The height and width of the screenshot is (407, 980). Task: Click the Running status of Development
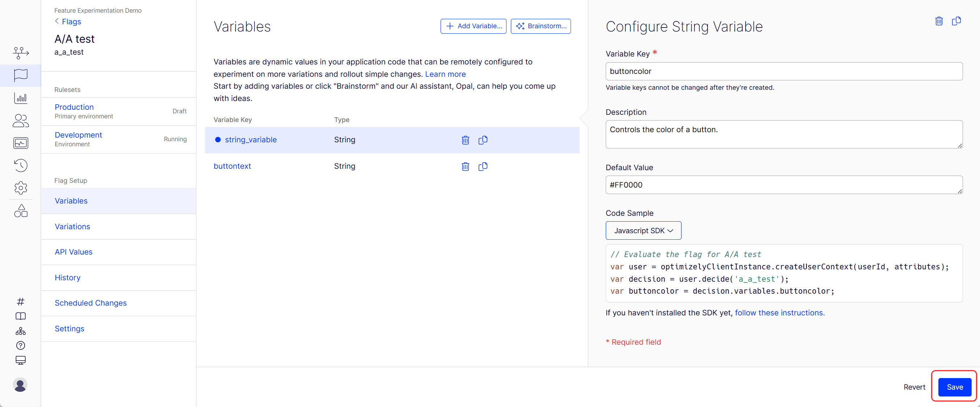click(175, 139)
